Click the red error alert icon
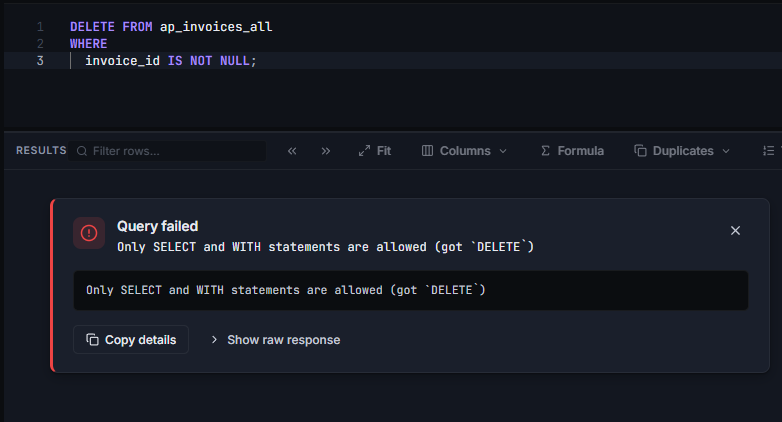The height and width of the screenshot is (422, 782). point(89,233)
